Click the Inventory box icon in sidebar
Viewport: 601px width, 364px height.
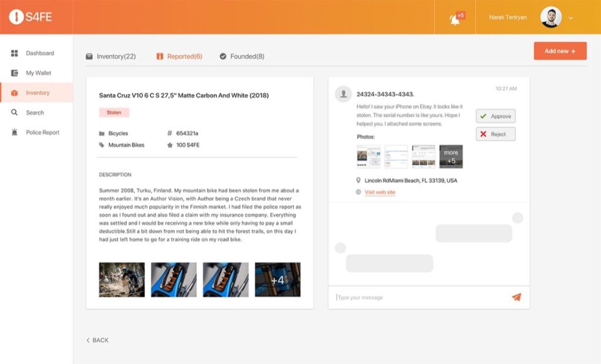click(15, 93)
